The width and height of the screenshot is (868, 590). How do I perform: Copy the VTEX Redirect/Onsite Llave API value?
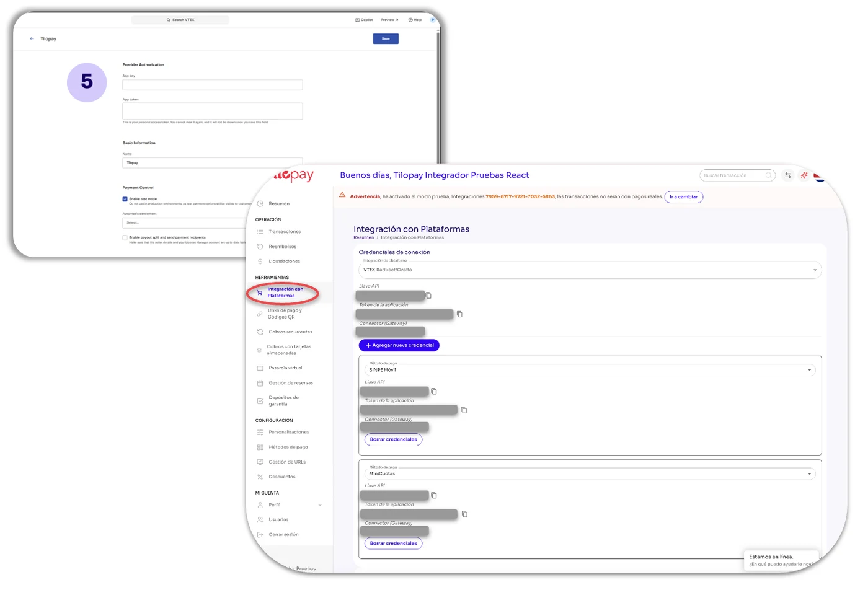point(428,296)
